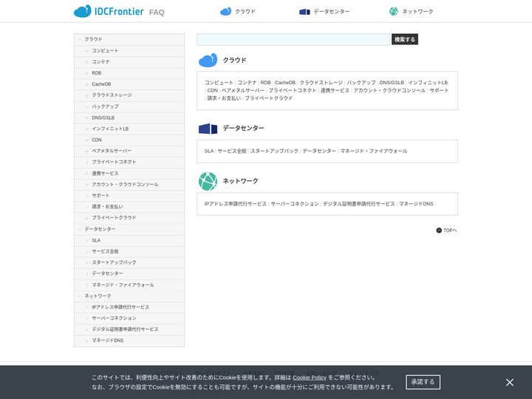Click the large globe icon beside ネットワーク heading
The image size is (532, 399).
tap(208, 181)
